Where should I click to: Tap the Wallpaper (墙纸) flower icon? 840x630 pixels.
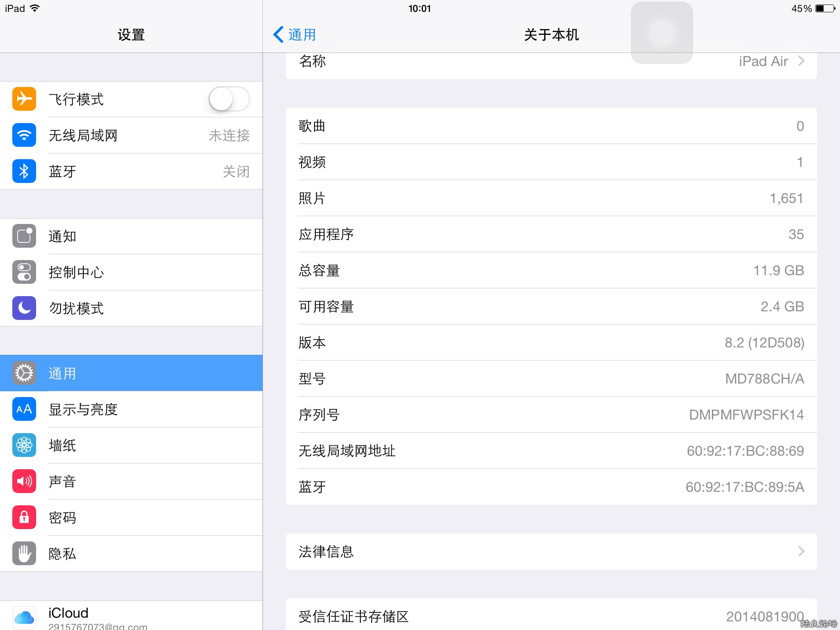coord(24,445)
